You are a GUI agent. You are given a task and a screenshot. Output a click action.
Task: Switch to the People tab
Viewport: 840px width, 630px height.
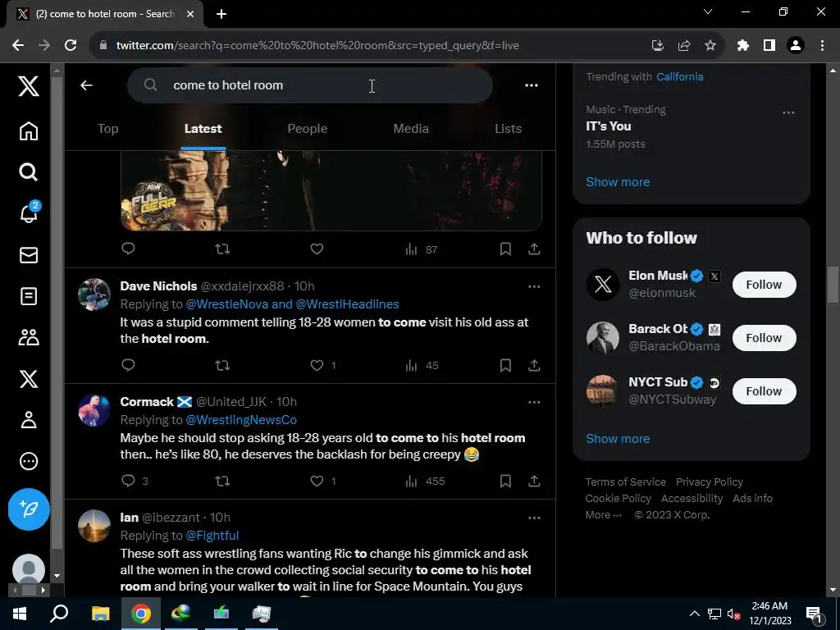click(308, 129)
